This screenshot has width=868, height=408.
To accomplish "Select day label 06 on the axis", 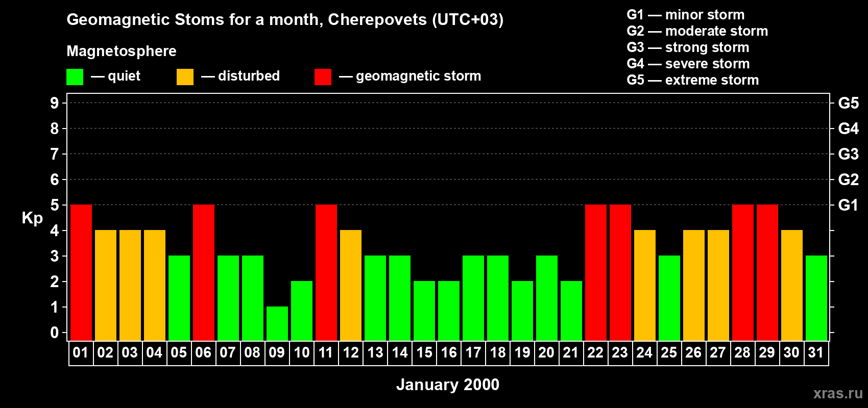I will 203,353.
